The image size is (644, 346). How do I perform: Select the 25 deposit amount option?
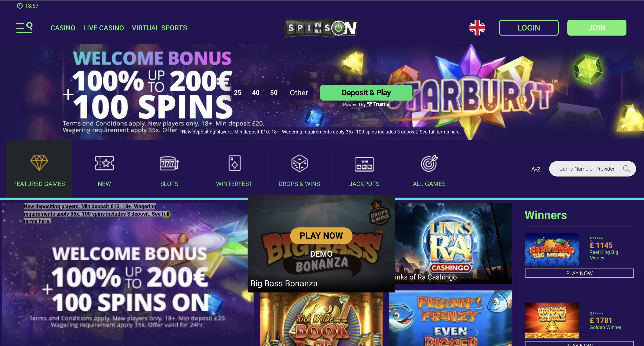click(237, 92)
